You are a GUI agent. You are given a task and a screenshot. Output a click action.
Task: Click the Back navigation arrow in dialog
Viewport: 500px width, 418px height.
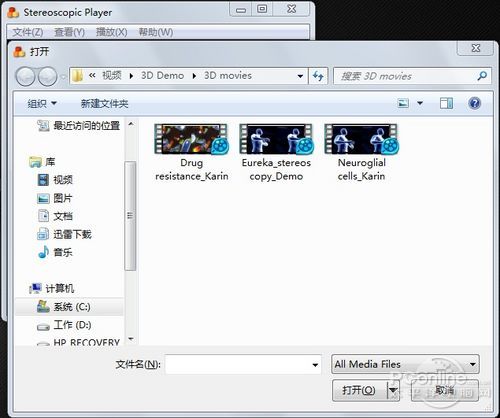click(x=25, y=76)
